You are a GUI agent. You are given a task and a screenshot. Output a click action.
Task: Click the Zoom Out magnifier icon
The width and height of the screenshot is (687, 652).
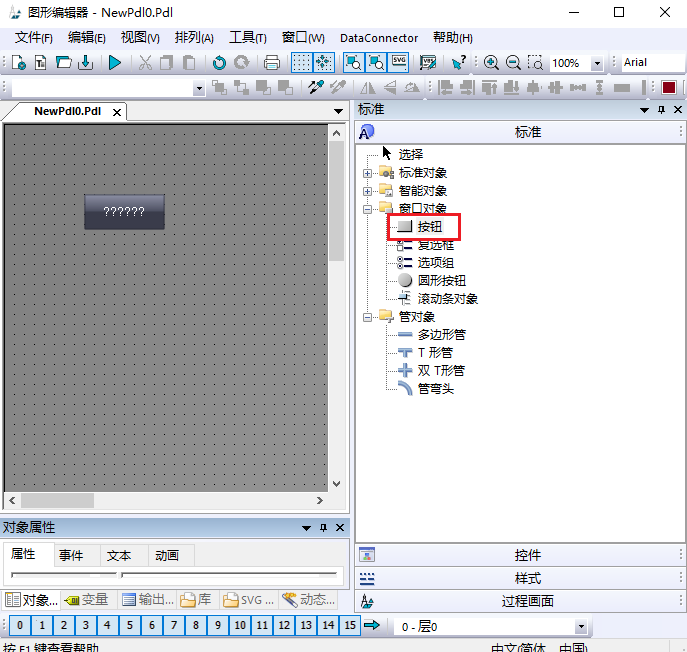coord(513,63)
